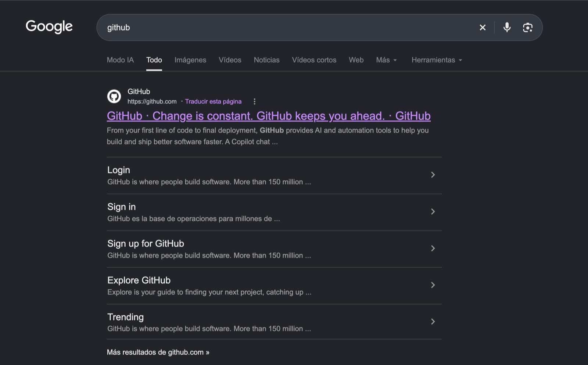Clear the search box with the X icon
This screenshot has height=365, width=588.
coord(483,28)
